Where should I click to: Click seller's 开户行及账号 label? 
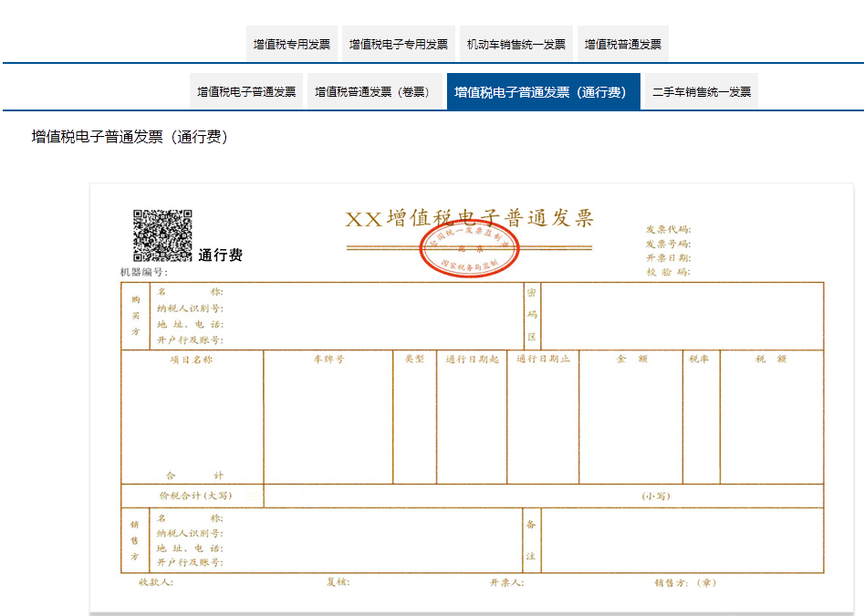tap(190, 562)
